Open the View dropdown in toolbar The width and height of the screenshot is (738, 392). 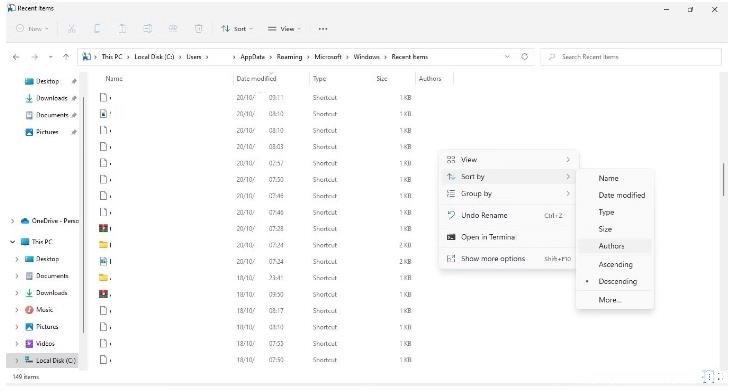coord(284,29)
